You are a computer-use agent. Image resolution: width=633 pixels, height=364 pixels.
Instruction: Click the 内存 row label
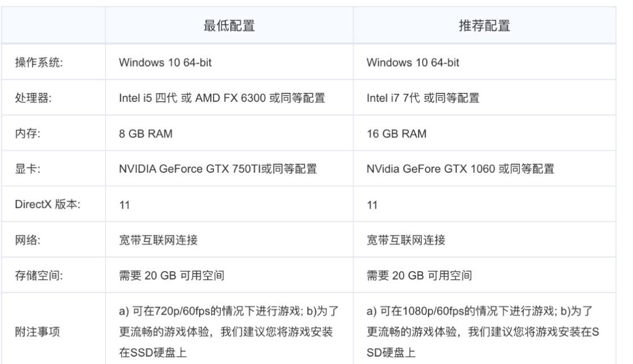(x=28, y=134)
